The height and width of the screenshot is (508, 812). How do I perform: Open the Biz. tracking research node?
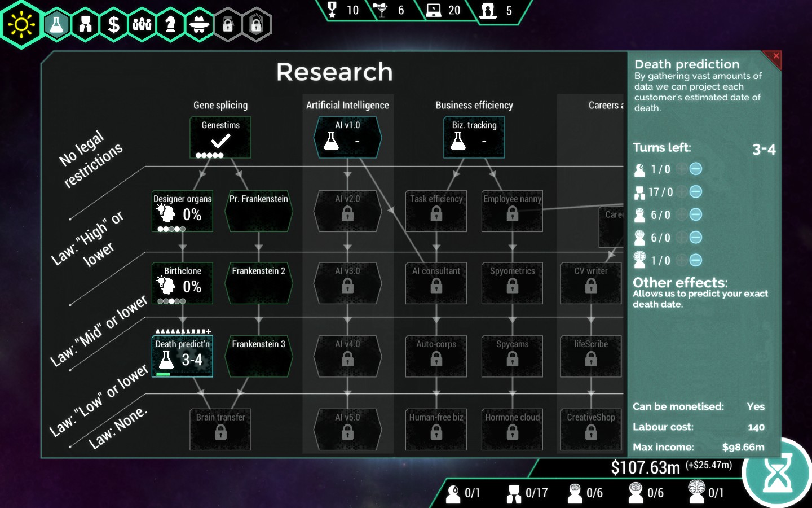474,137
